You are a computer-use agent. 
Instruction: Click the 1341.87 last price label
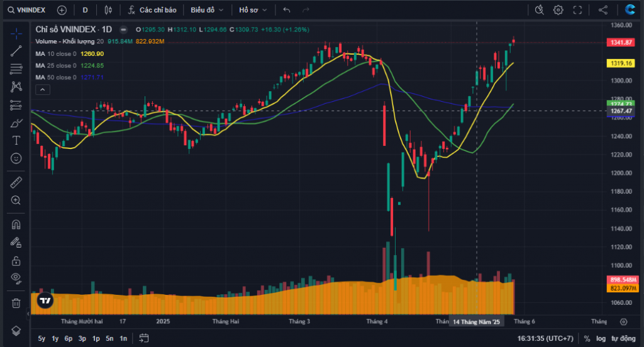coord(621,43)
